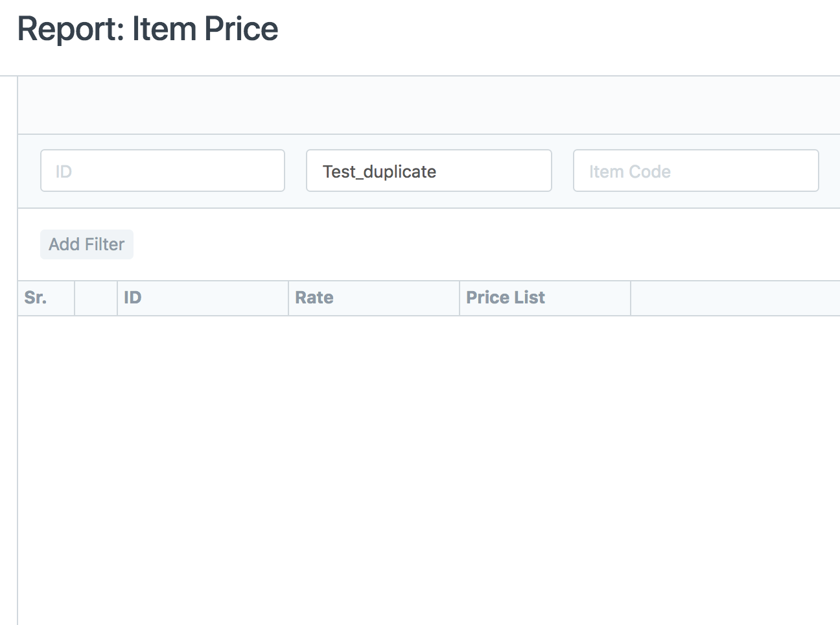Screen dimensions: 840x625
Task: Click the blank select-all column header
Action: [96, 298]
